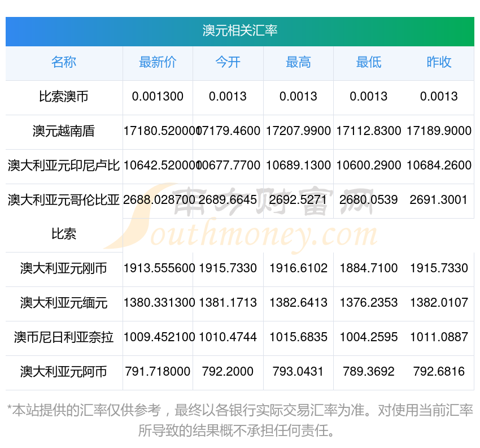Screen dimensions: 480x448
Task: Click the 10684.2600 previous close cell
Action: [x=439, y=166]
